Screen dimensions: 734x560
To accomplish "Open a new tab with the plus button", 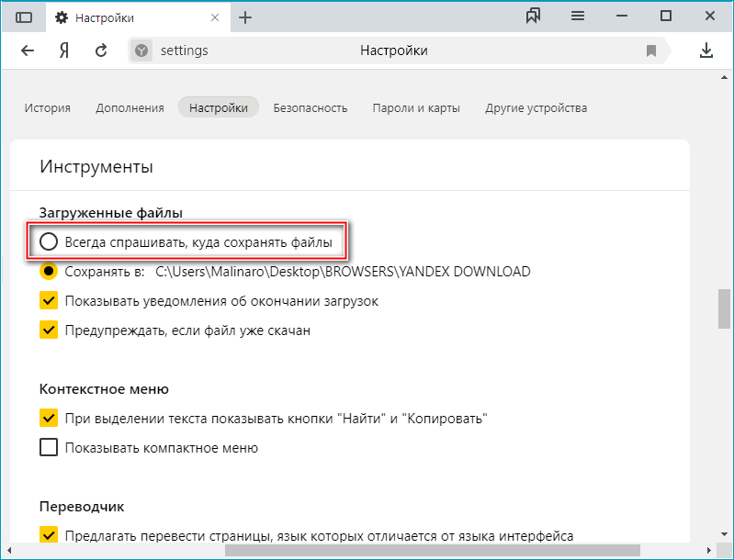I will [x=245, y=17].
